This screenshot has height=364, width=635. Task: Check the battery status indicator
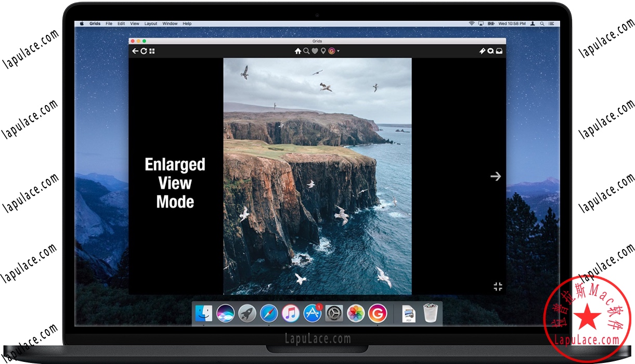pos(490,23)
